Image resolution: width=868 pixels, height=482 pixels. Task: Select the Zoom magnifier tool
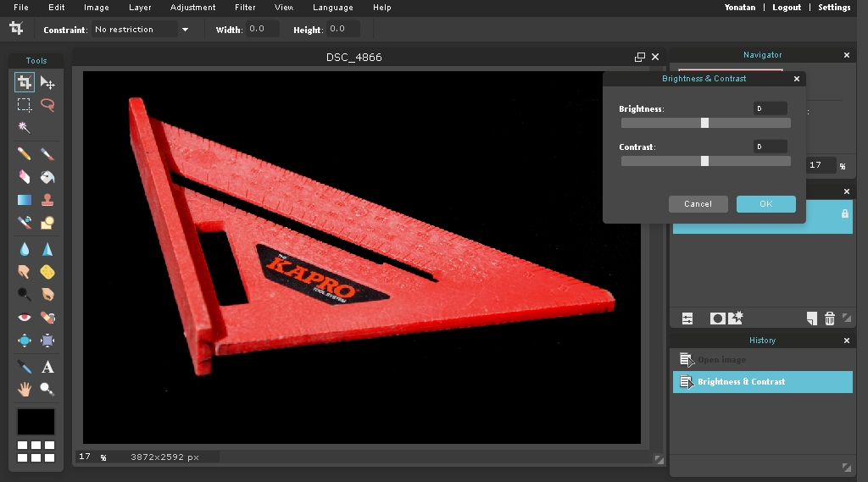pos(47,390)
